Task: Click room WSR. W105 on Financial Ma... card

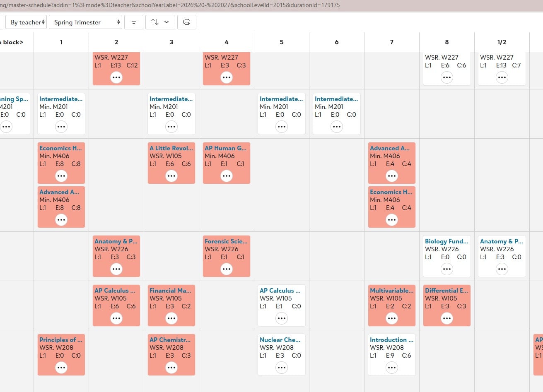Action: [166, 298]
